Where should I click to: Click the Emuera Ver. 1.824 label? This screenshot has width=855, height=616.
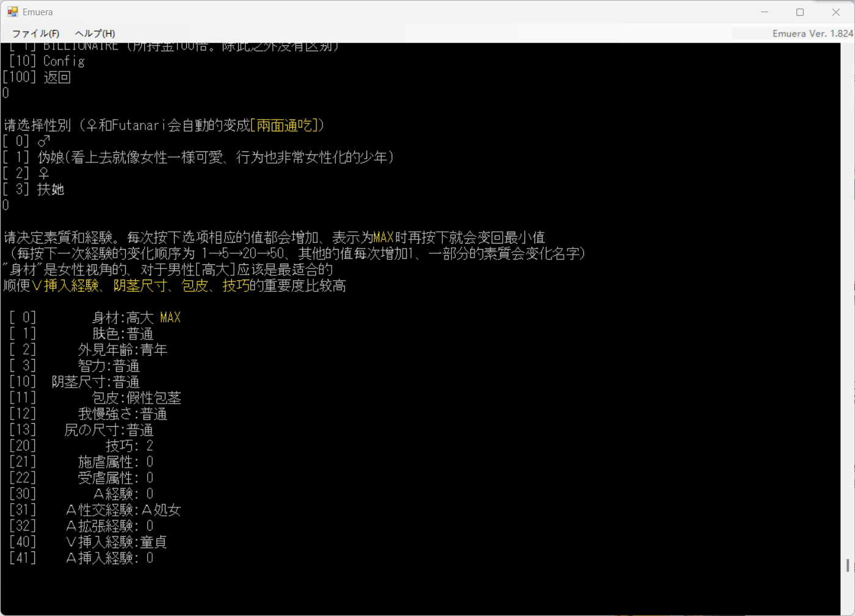point(812,34)
